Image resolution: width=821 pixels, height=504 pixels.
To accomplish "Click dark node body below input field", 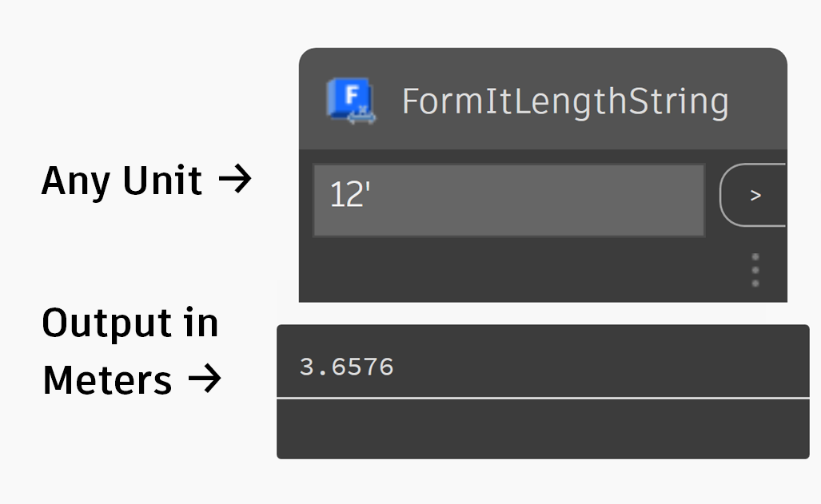I will point(524,269).
